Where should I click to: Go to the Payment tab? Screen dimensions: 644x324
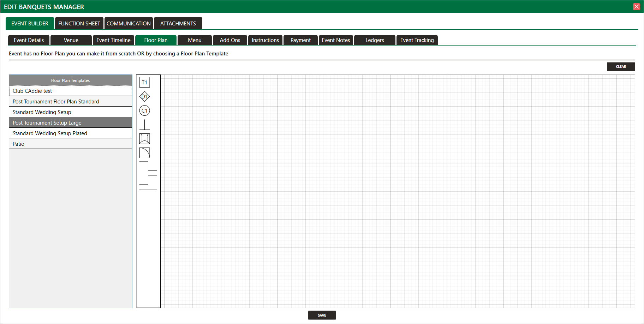pos(300,40)
